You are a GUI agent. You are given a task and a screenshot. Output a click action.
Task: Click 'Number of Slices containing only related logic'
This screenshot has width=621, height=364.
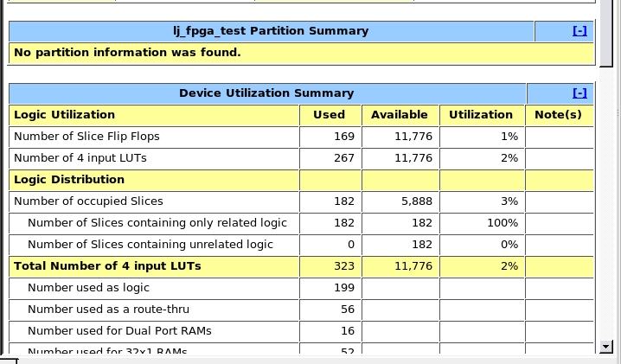(x=157, y=223)
